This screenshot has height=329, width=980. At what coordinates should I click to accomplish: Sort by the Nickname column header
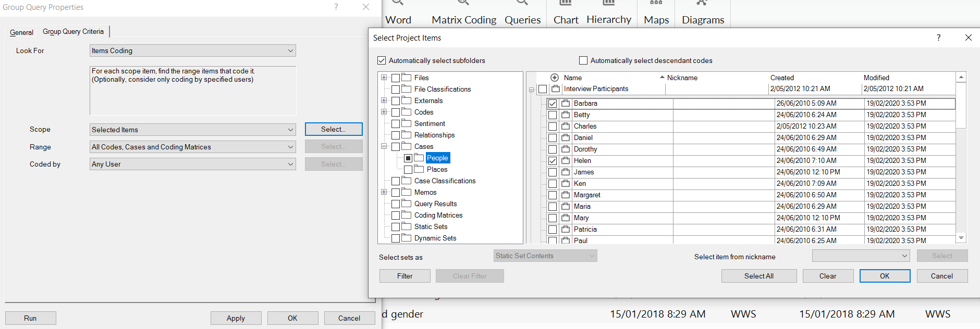(682, 78)
